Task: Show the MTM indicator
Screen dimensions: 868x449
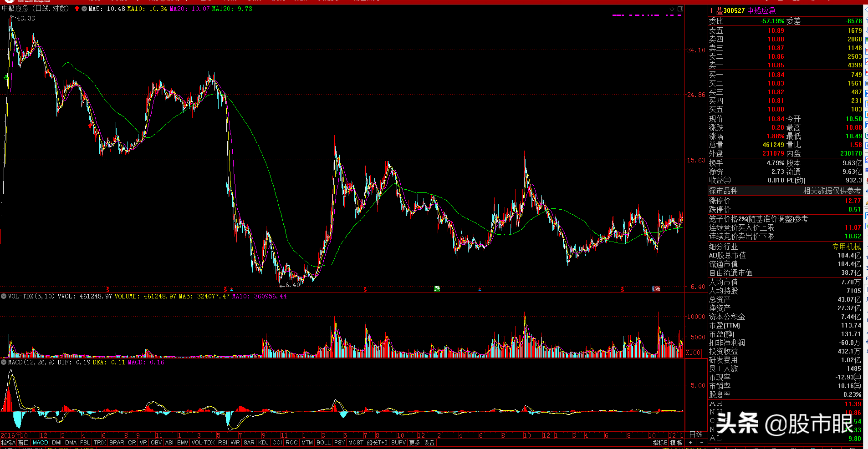Action: click(307, 443)
